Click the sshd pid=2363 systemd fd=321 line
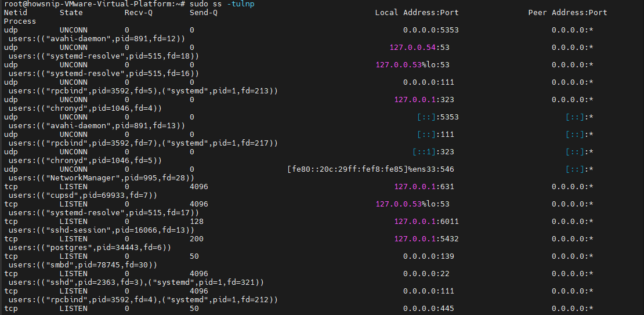644x315 pixels. 136,283
